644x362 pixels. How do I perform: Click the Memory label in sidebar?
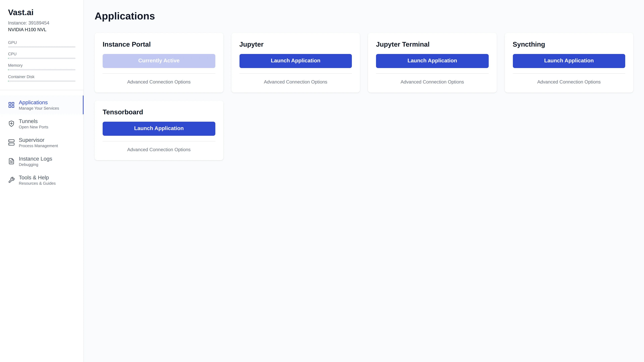click(x=15, y=65)
